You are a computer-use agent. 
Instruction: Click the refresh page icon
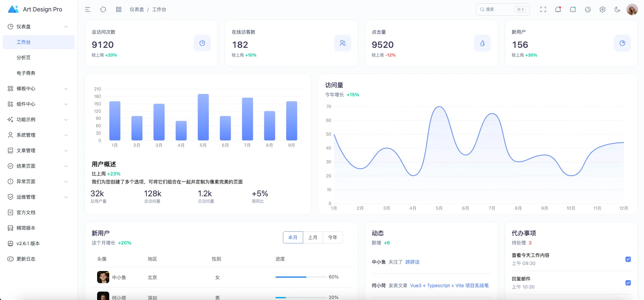103,9
